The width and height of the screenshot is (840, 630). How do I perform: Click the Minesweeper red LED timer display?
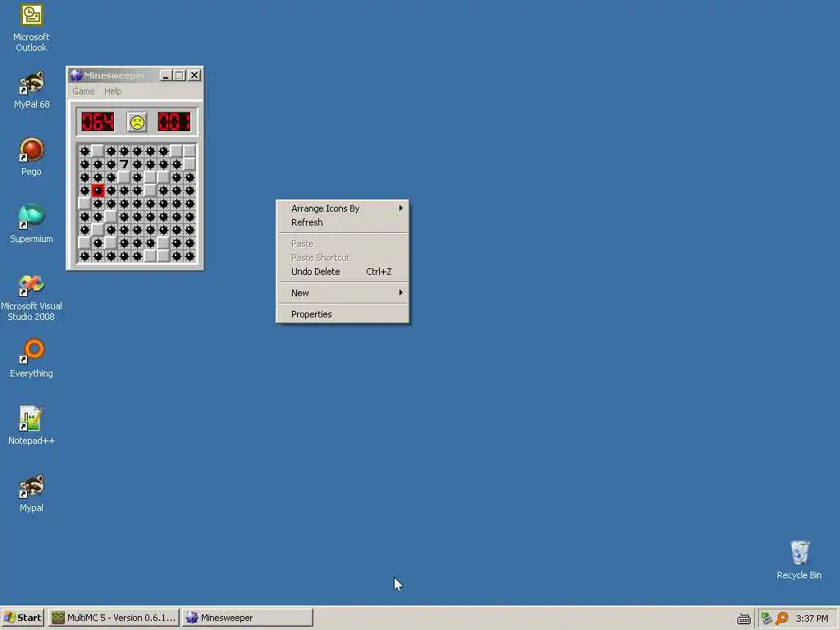coord(174,122)
